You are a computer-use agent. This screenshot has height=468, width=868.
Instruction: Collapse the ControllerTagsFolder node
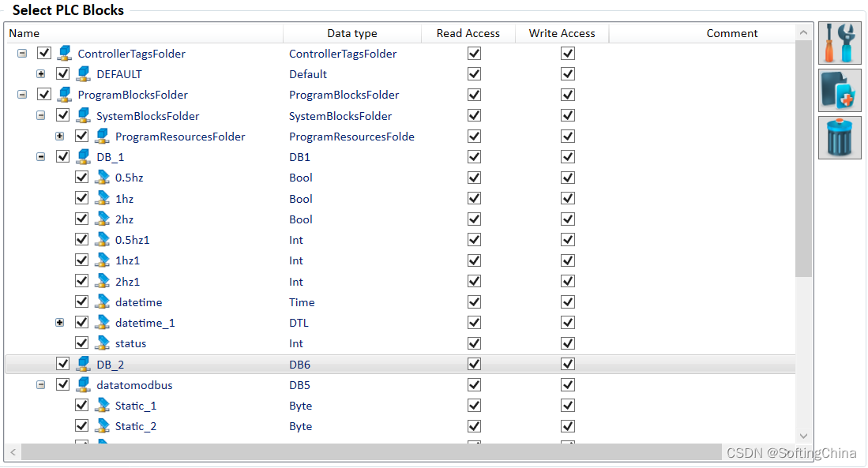[x=22, y=54]
